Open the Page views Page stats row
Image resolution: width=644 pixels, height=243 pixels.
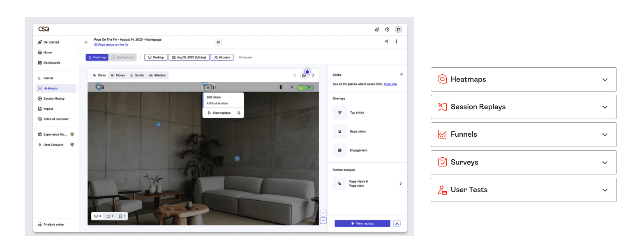367,183
